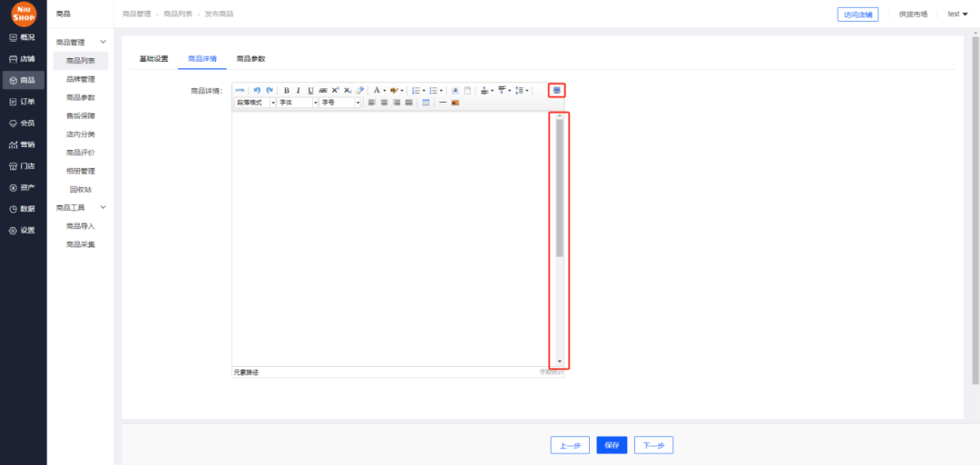
Task: Click the editor scrollbar down arrow
Action: pyautogui.click(x=559, y=361)
